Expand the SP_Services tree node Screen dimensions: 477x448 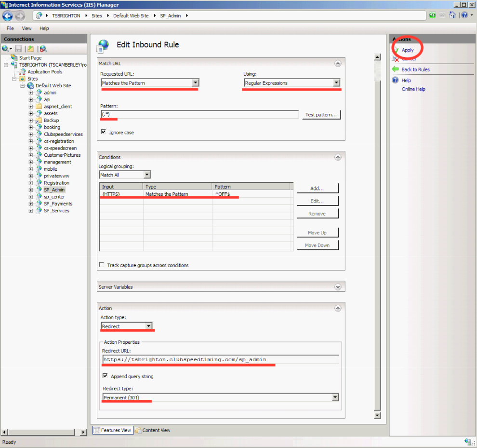tap(31, 211)
